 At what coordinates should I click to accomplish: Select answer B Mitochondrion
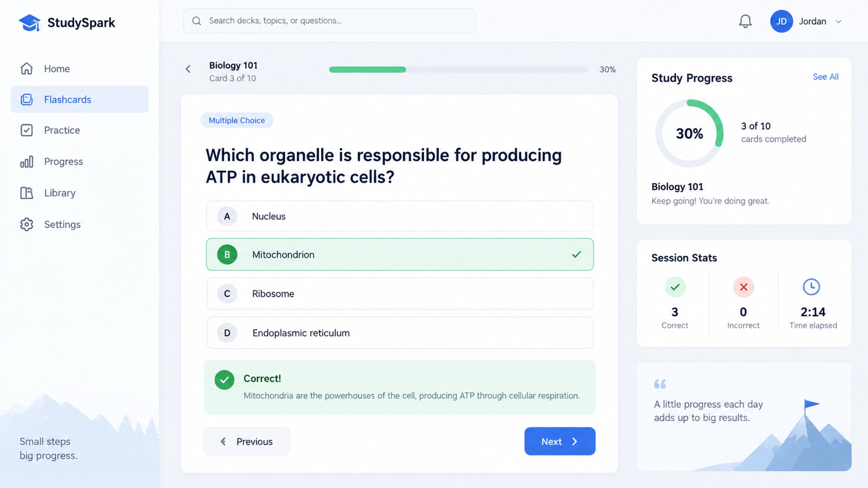(x=400, y=255)
